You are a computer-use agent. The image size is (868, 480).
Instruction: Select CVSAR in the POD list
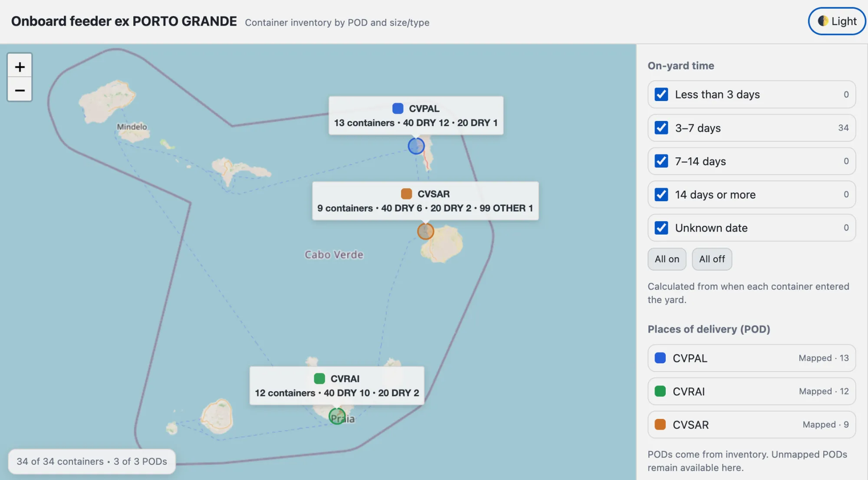(x=751, y=425)
